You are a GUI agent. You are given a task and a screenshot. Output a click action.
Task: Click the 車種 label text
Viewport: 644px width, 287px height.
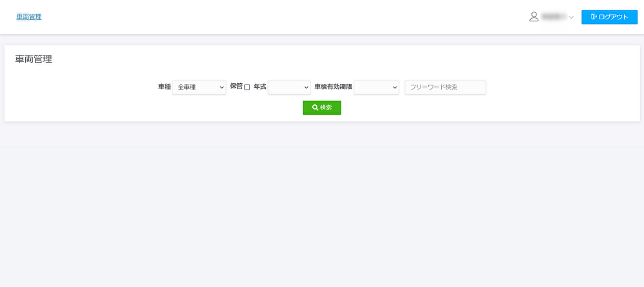point(164,86)
